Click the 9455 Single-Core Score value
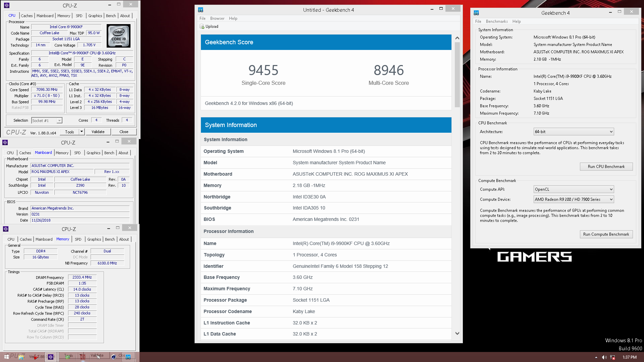The image size is (644, 362). tap(263, 70)
